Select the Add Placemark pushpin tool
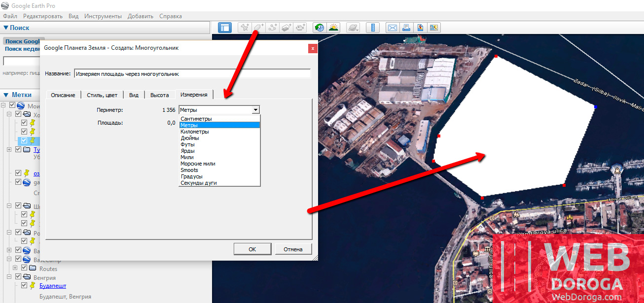This screenshot has width=644, height=303. click(x=245, y=28)
